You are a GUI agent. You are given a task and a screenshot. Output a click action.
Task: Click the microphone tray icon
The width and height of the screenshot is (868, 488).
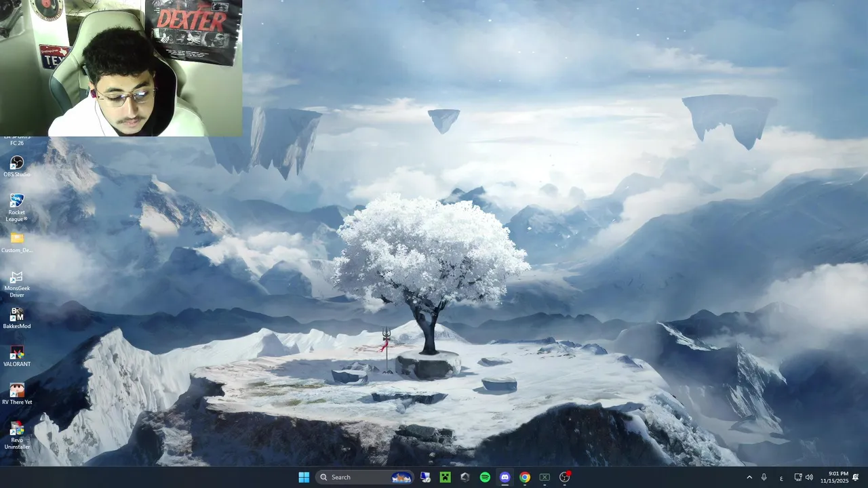(x=764, y=477)
